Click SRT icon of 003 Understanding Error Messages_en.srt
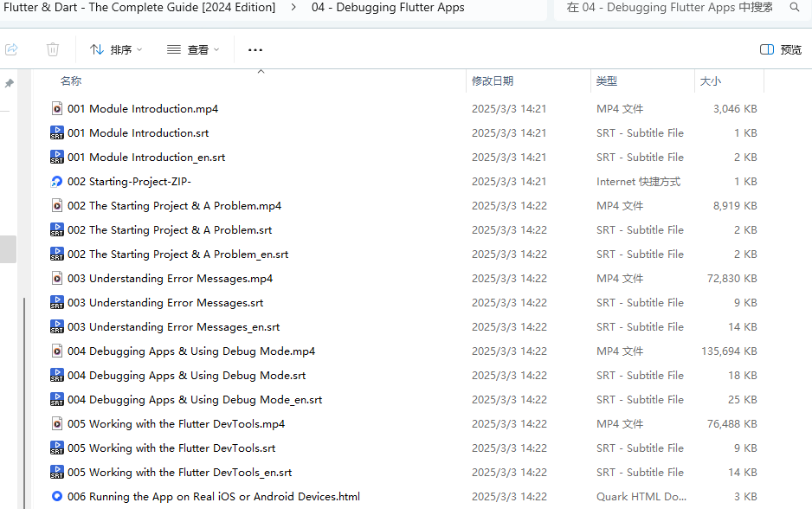 coord(57,326)
